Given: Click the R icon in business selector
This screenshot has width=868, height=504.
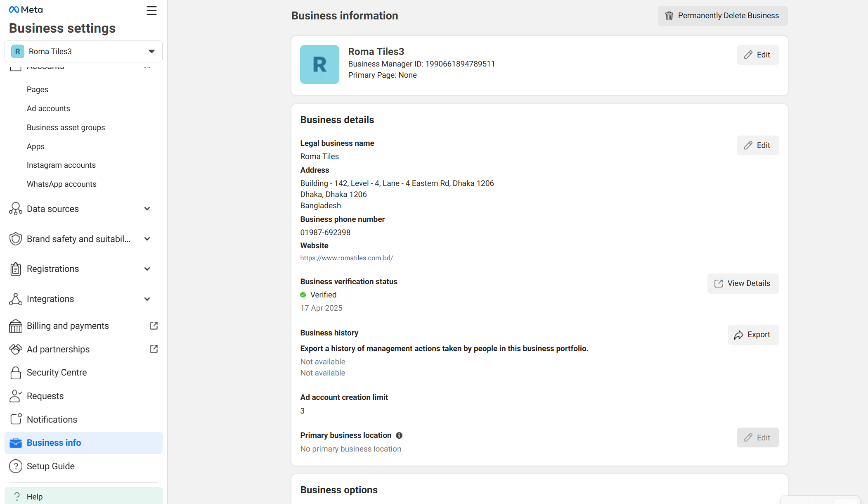Looking at the screenshot, I should [17, 51].
